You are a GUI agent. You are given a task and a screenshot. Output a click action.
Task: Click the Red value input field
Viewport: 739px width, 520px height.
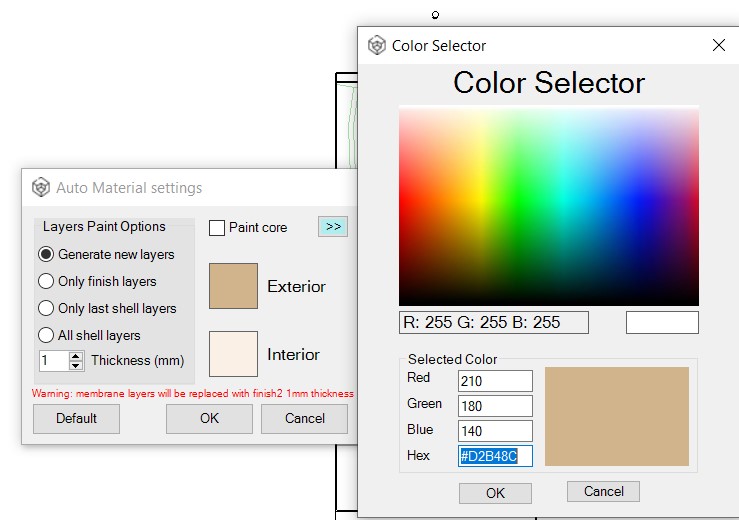495,380
